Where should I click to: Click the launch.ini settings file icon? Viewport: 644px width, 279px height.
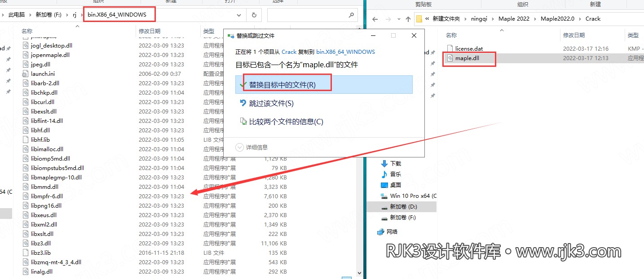26,74
